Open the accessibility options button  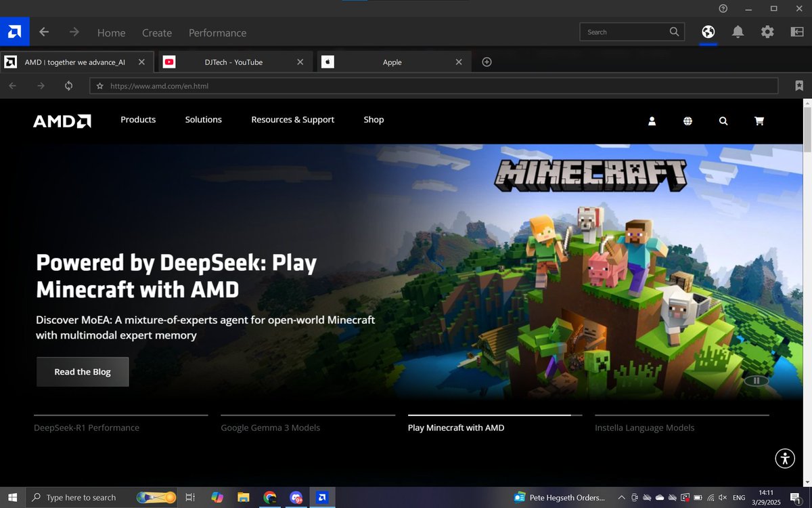pyautogui.click(x=785, y=458)
